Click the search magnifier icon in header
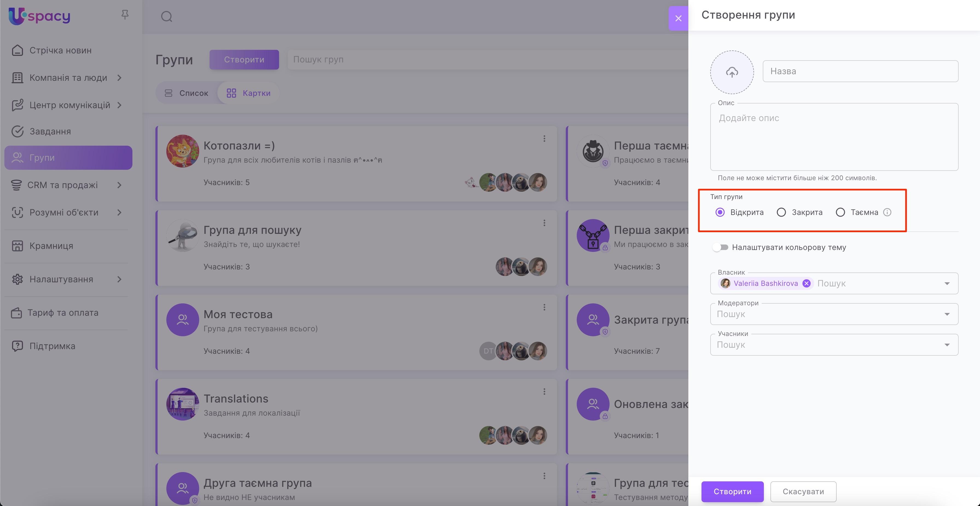Viewport: 980px width, 506px height. tap(167, 17)
